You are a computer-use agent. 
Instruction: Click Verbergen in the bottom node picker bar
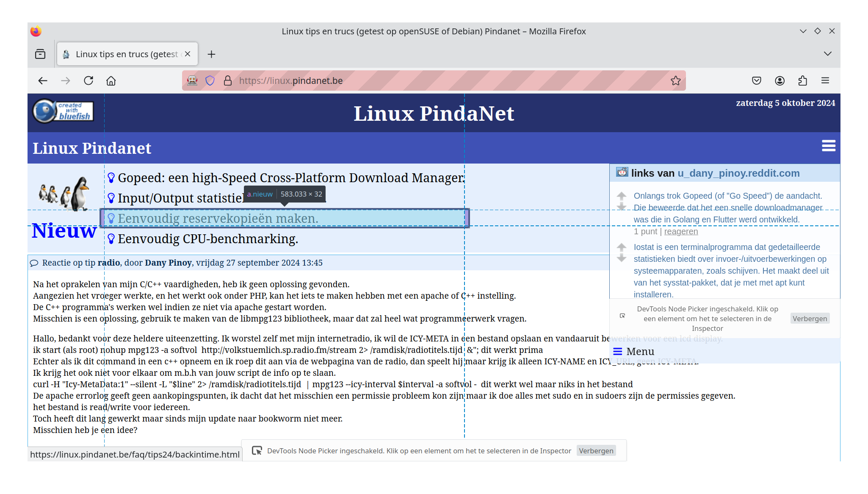(596, 451)
